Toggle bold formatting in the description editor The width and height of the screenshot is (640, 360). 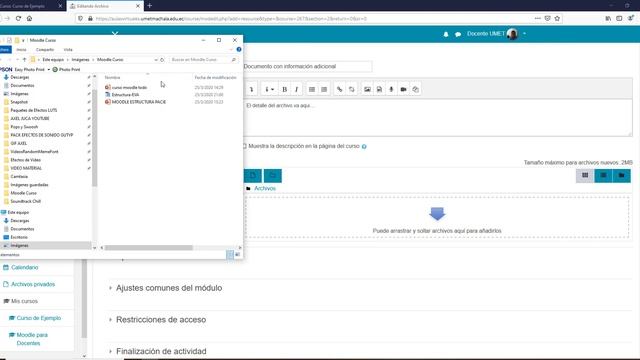[284, 89]
